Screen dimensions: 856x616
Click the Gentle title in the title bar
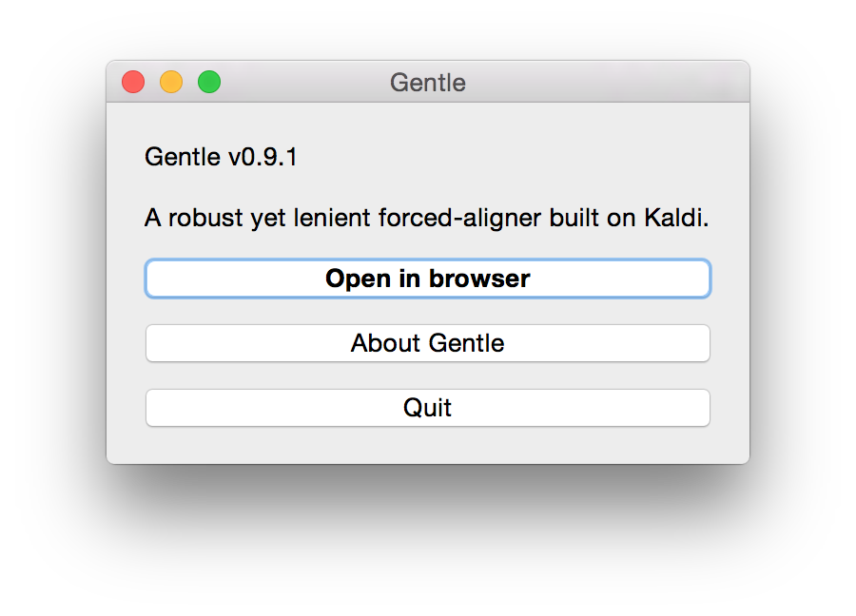(x=427, y=83)
